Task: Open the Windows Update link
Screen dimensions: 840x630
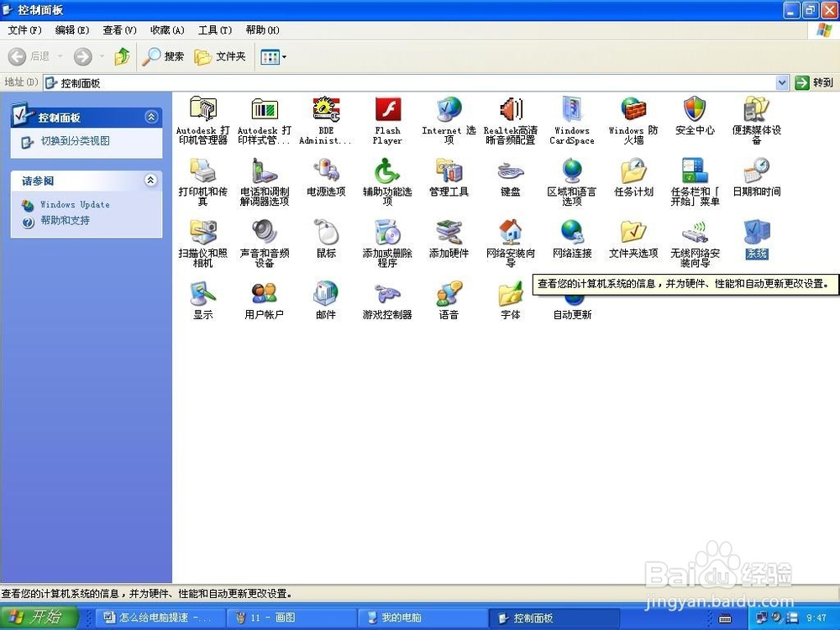Action: tap(75, 204)
